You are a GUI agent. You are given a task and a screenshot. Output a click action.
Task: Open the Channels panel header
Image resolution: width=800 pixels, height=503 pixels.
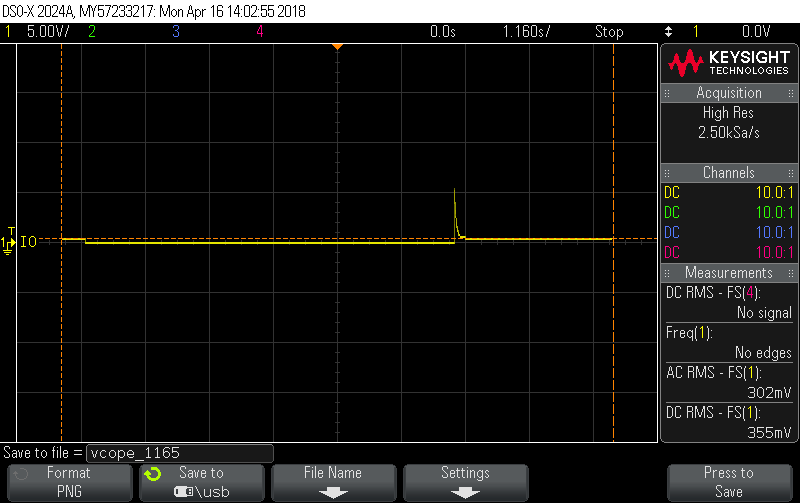[729, 172]
